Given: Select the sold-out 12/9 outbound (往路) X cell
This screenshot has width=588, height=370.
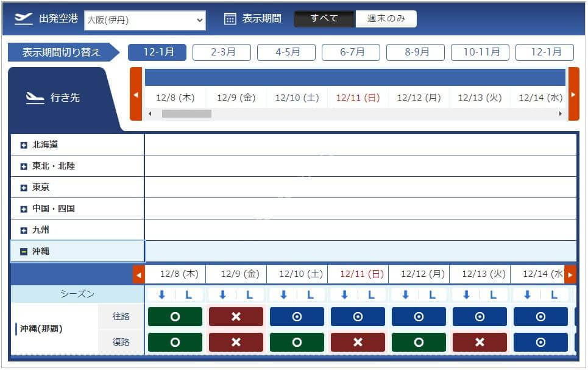Looking at the screenshot, I should (236, 317).
